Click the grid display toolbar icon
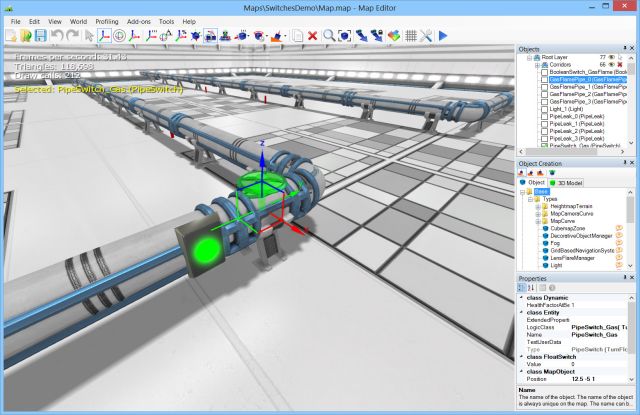 pyautogui.click(x=410, y=36)
